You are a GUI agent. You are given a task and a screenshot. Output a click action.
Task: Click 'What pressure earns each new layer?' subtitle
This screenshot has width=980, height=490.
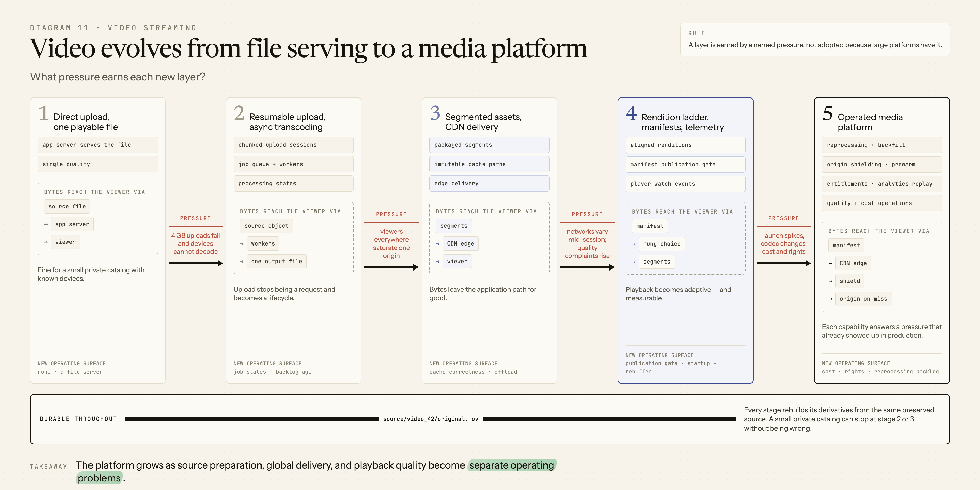pos(118,77)
